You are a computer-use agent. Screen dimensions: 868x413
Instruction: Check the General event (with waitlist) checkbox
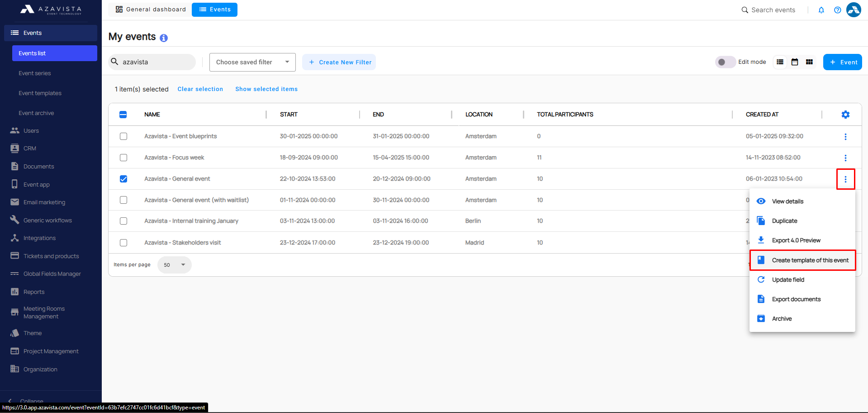pyautogui.click(x=123, y=200)
